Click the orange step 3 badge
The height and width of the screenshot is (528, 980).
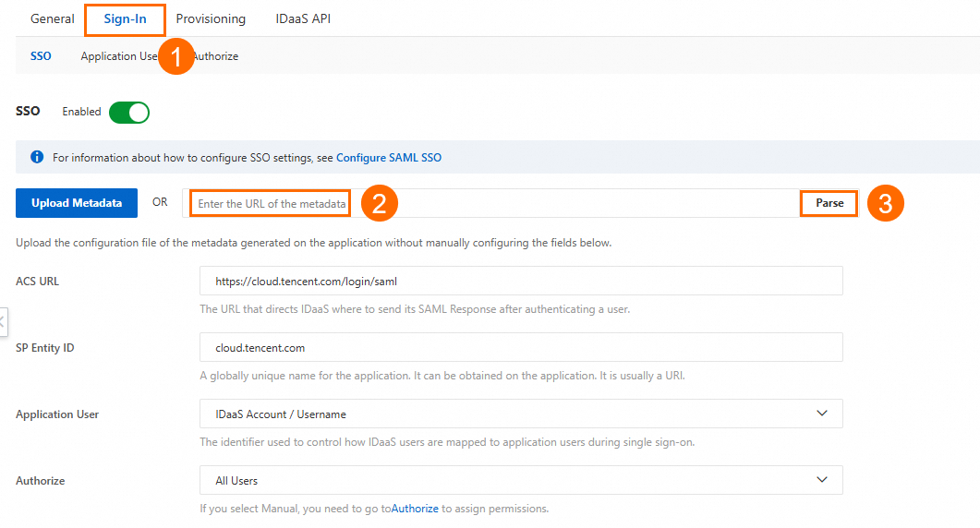(x=885, y=204)
